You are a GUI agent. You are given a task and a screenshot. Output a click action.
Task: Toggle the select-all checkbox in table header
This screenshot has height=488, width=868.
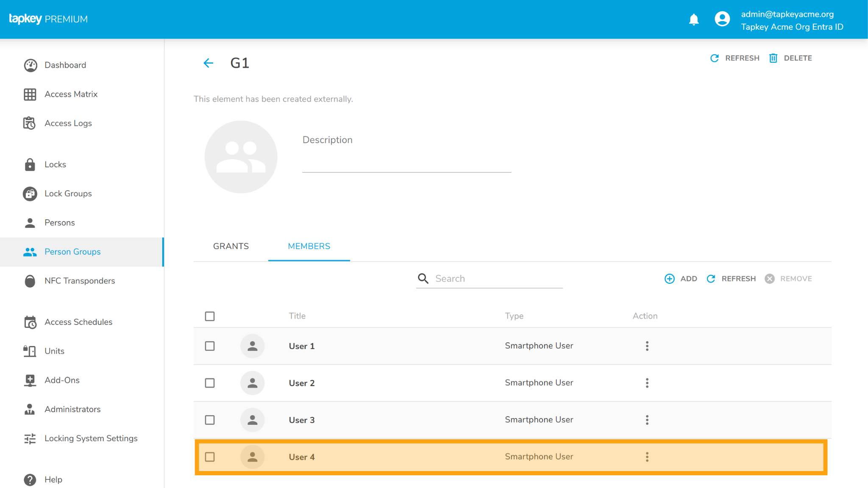click(x=210, y=316)
